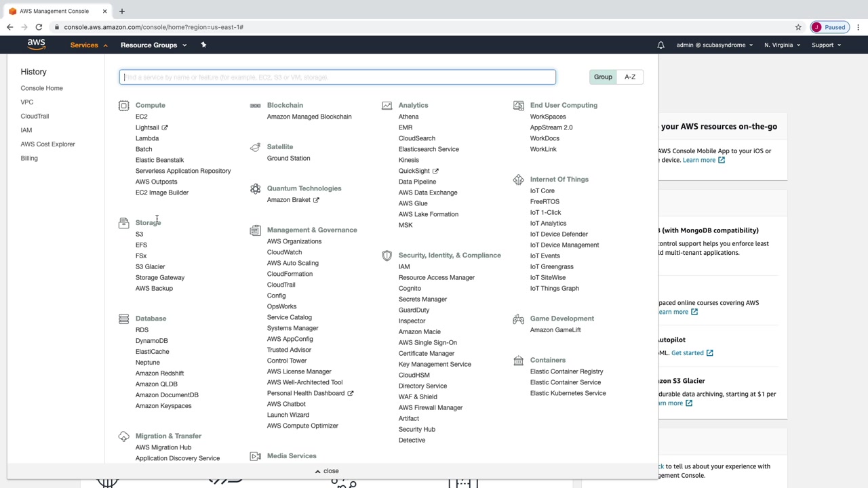Expand the Resource Groups dropdown

coord(153,45)
